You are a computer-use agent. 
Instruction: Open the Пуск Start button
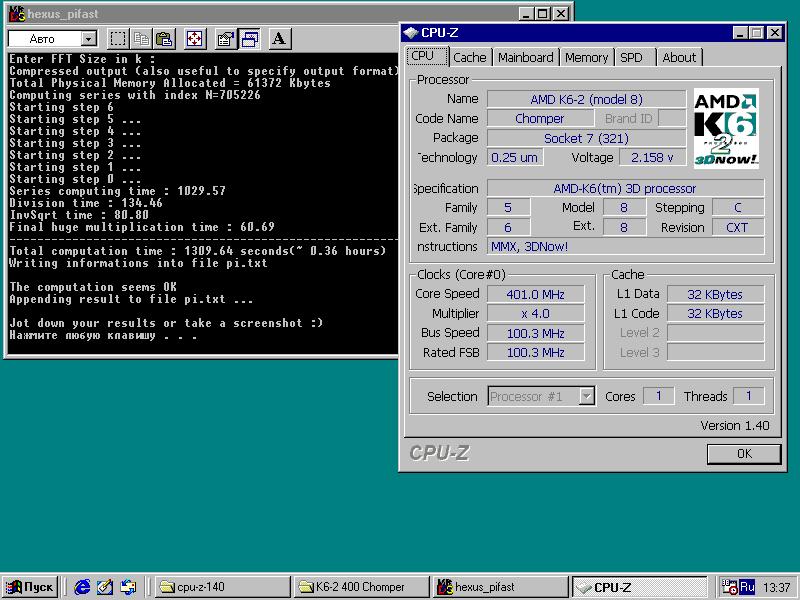tap(30, 587)
